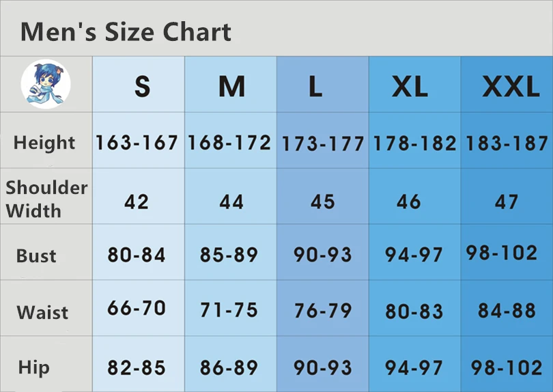
Task: Click the 94-97 bust cell
Action: [x=414, y=255]
